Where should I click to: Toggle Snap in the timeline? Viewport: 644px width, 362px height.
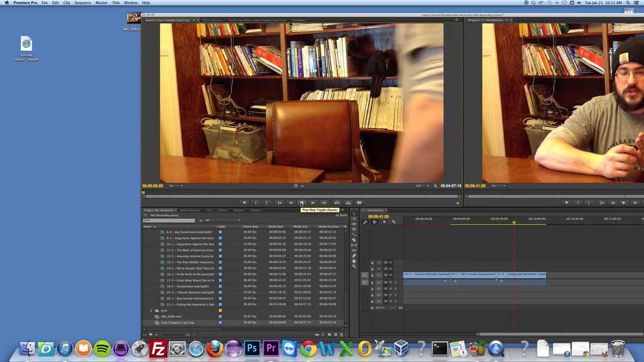(x=374, y=222)
